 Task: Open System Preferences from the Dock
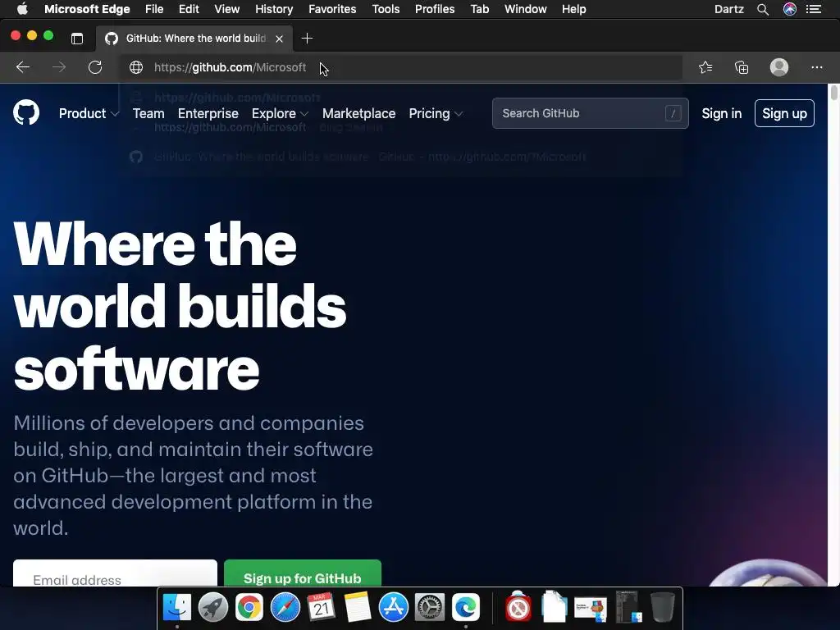[430, 607]
